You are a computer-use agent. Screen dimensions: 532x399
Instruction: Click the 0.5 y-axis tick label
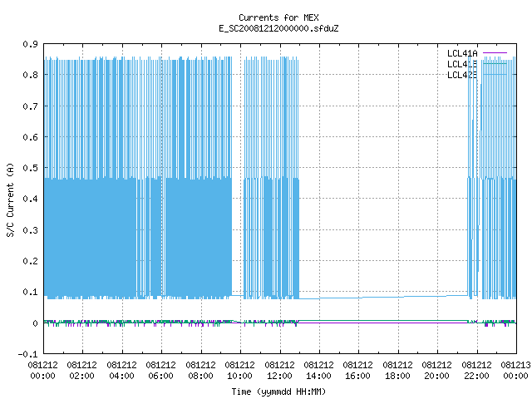tap(31, 168)
